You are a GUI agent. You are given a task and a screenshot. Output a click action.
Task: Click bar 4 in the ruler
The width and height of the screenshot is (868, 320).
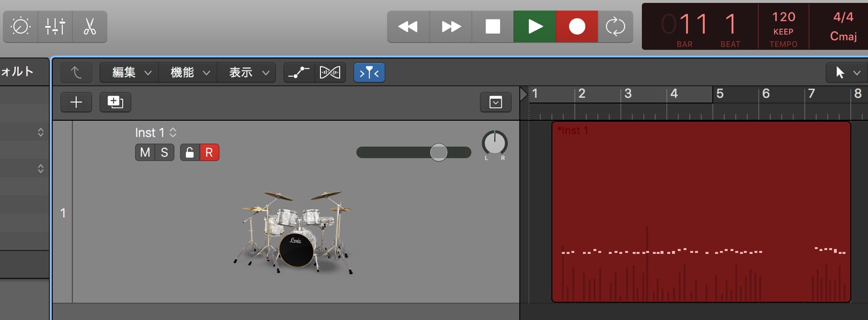674,94
